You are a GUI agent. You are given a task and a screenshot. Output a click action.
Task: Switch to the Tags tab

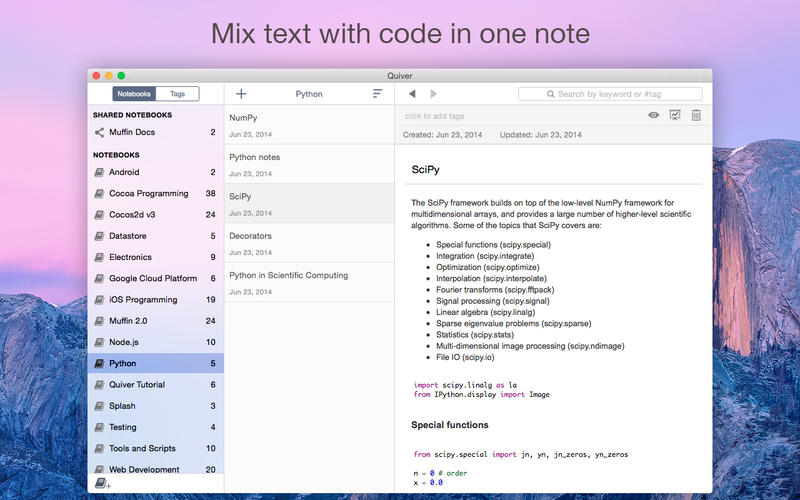[x=177, y=94]
